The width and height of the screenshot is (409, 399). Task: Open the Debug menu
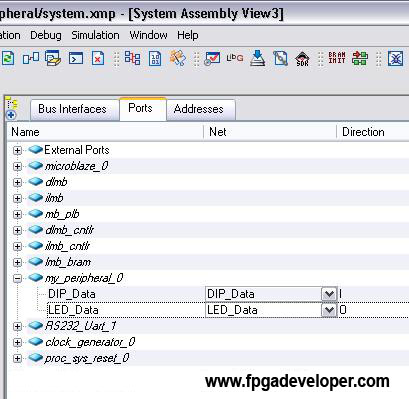(46, 35)
